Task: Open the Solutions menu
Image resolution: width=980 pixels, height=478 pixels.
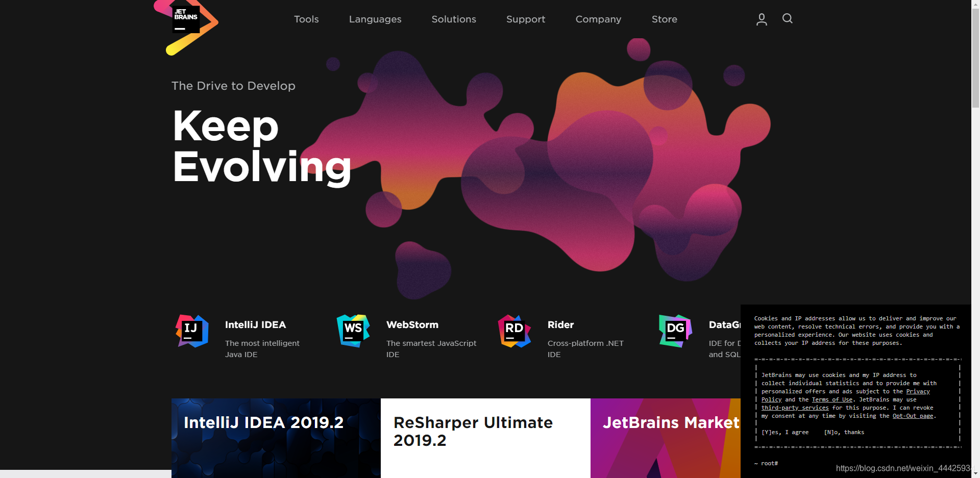Action: (x=454, y=19)
